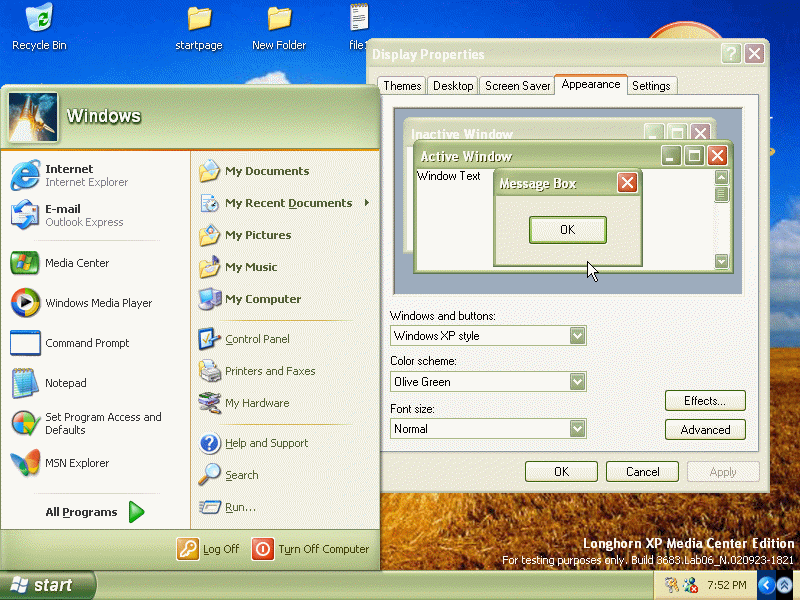Screen dimensions: 800x600
Task: Confirm Display Properties with the main OK button
Action: coord(561,471)
